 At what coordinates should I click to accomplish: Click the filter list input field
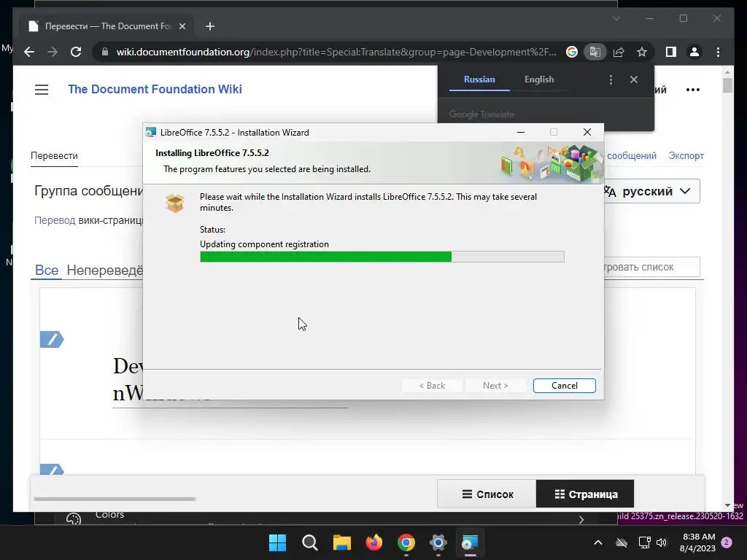pyautogui.click(x=651, y=267)
